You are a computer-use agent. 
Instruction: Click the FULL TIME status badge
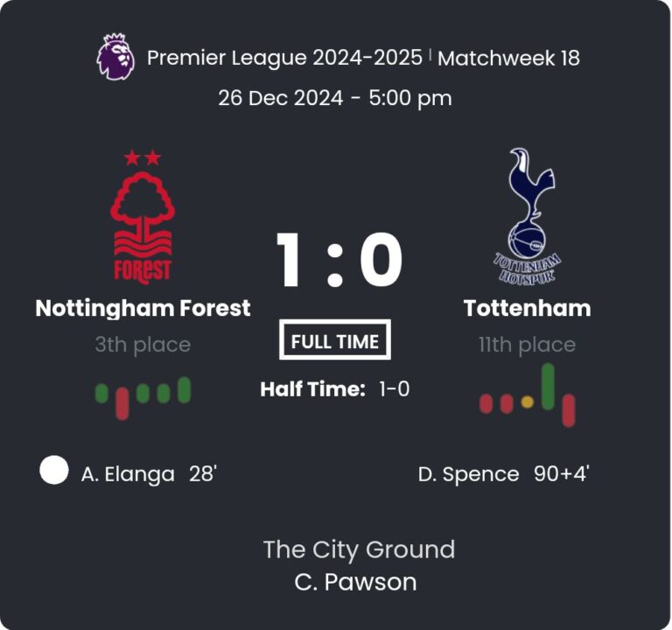pyautogui.click(x=335, y=341)
